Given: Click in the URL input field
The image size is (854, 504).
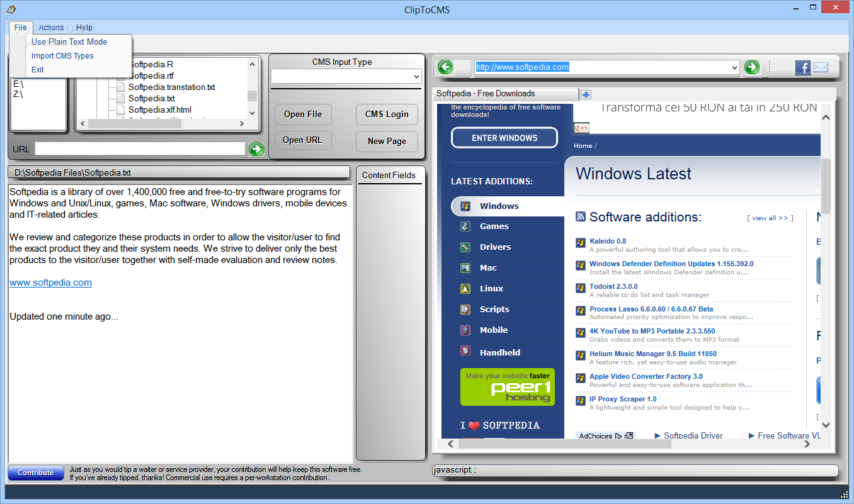Looking at the screenshot, I should coord(140,148).
